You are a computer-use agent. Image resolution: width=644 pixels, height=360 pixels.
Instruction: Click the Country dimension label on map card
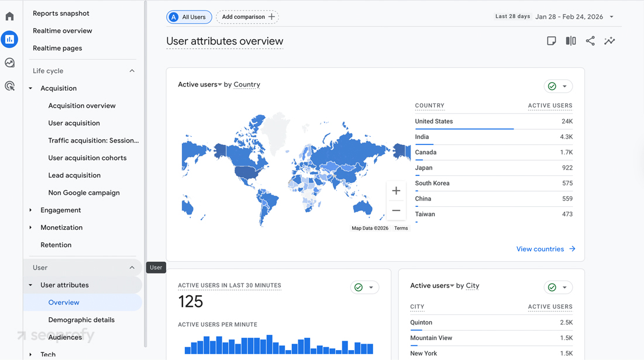tap(247, 85)
